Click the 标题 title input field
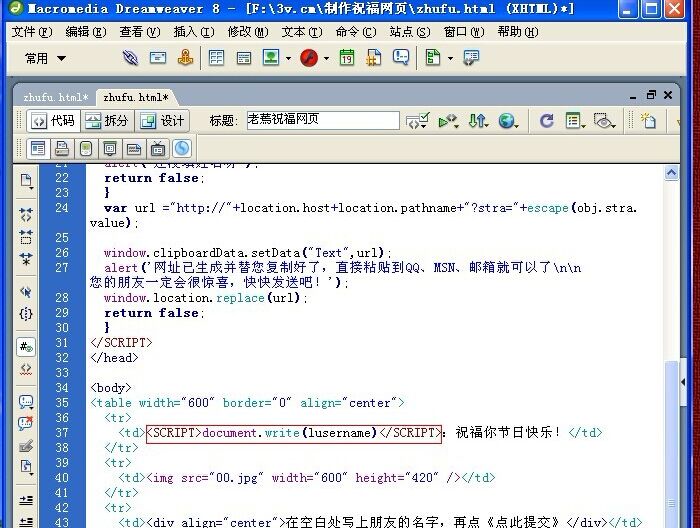 [323, 120]
